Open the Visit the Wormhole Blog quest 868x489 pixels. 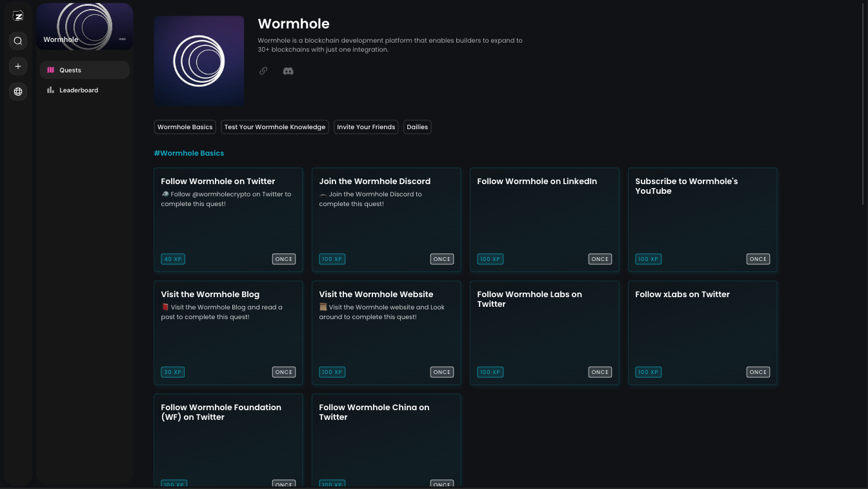(228, 333)
